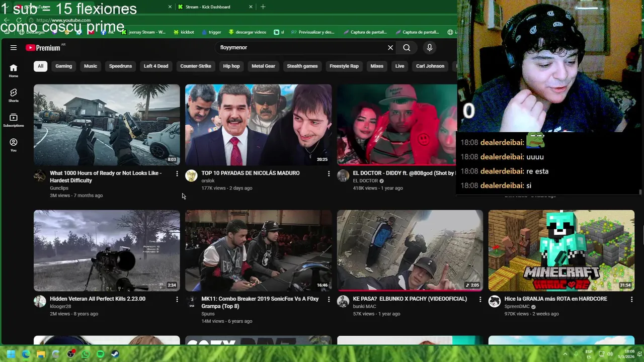Open Steam from the taskbar

pyautogui.click(x=115, y=354)
